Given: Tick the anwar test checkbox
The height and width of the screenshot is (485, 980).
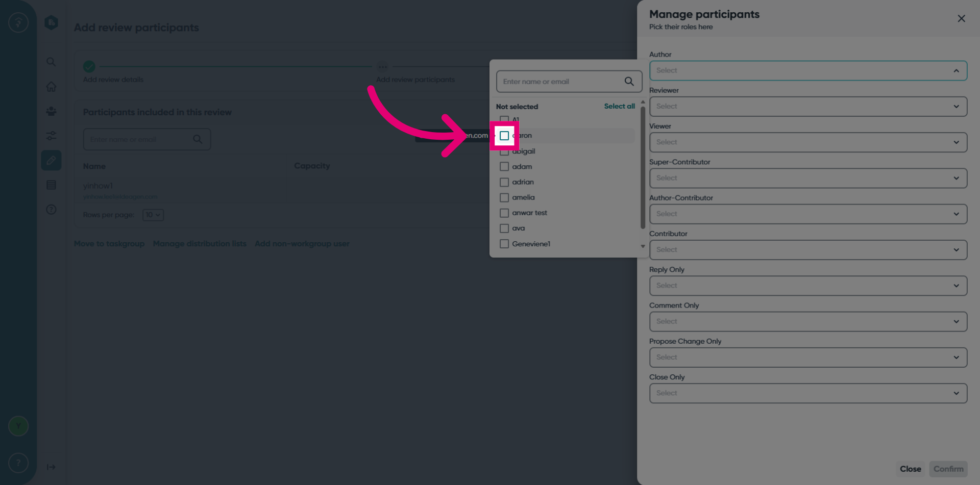Looking at the screenshot, I should pyautogui.click(x=504, y=213).
